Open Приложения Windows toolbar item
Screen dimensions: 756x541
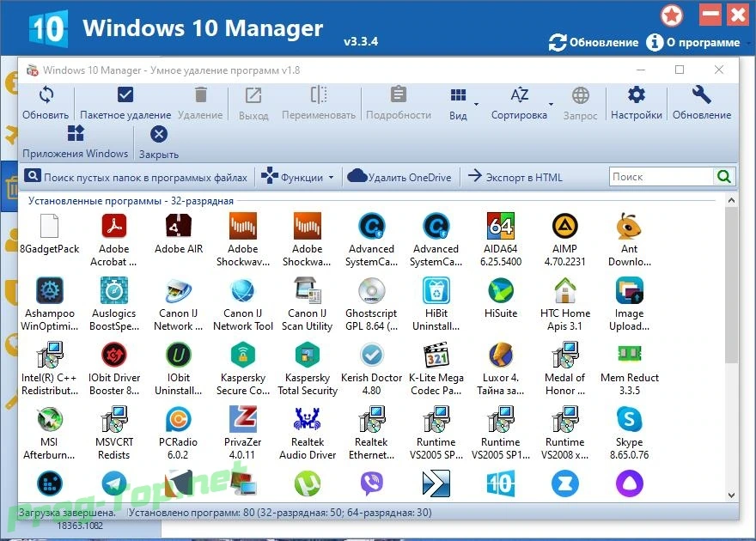[x=76, y=142]
